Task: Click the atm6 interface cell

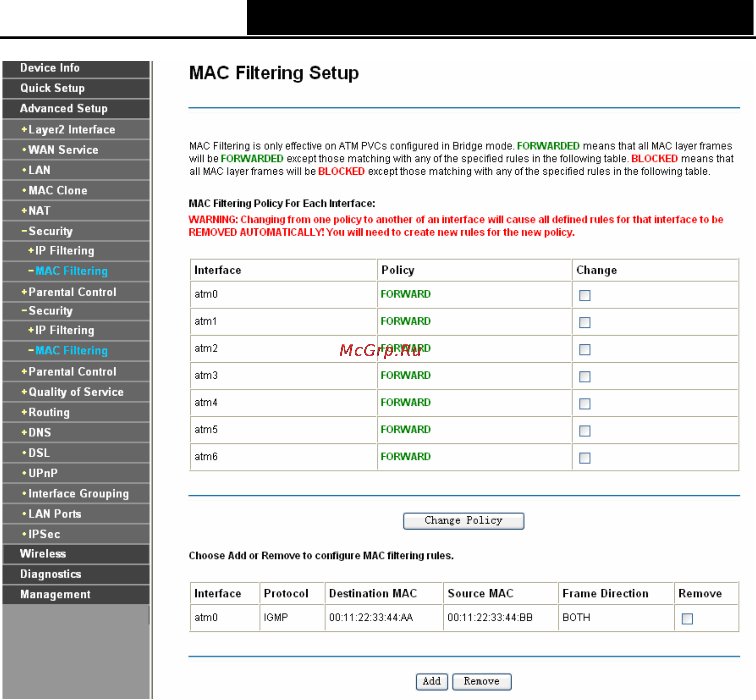Action: [284, 457]
